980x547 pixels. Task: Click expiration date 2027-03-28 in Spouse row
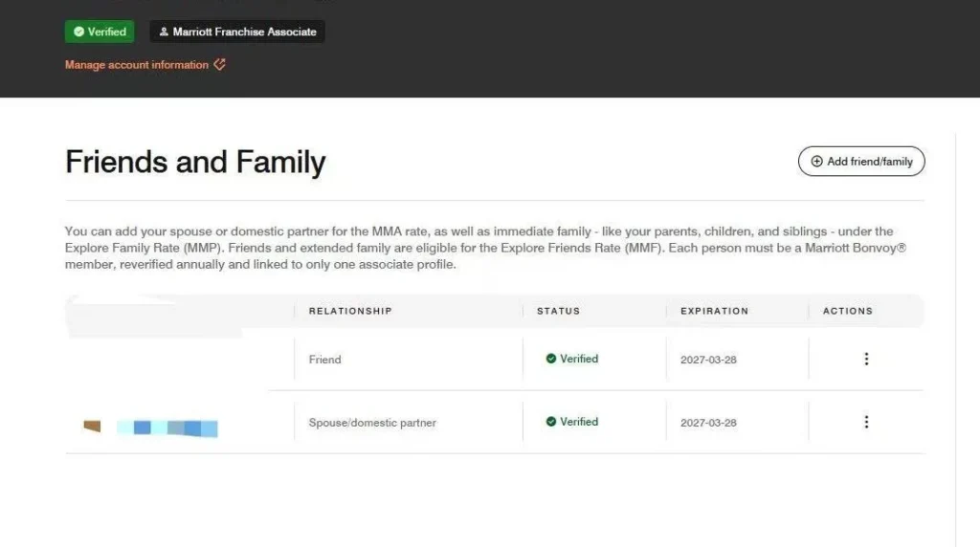708,423
